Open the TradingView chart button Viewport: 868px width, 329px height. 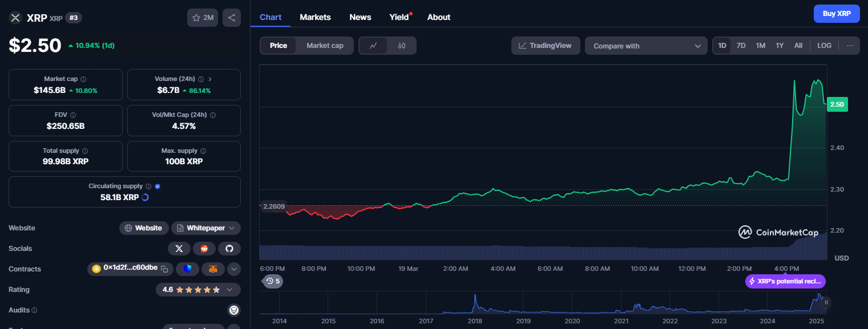click(545, 46)
